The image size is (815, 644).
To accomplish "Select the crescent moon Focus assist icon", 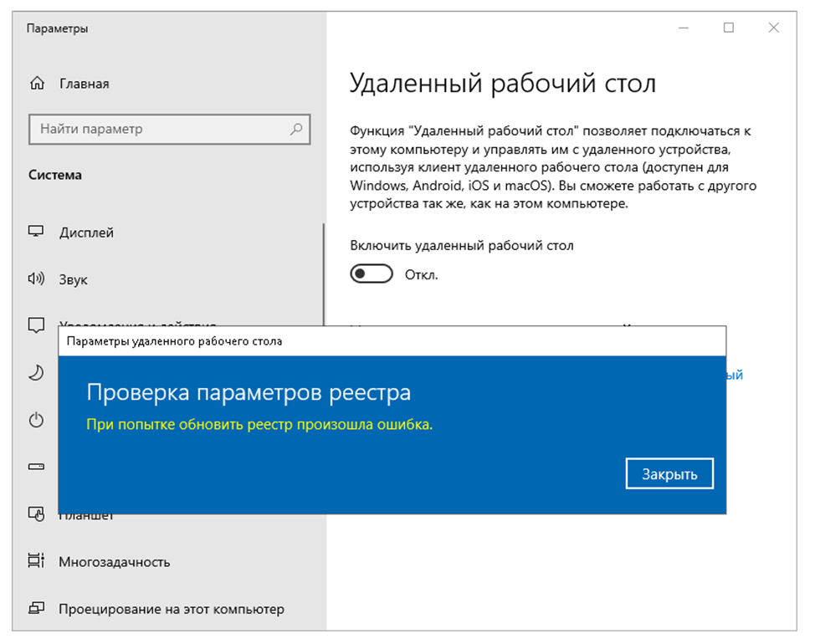I will 36,373.
